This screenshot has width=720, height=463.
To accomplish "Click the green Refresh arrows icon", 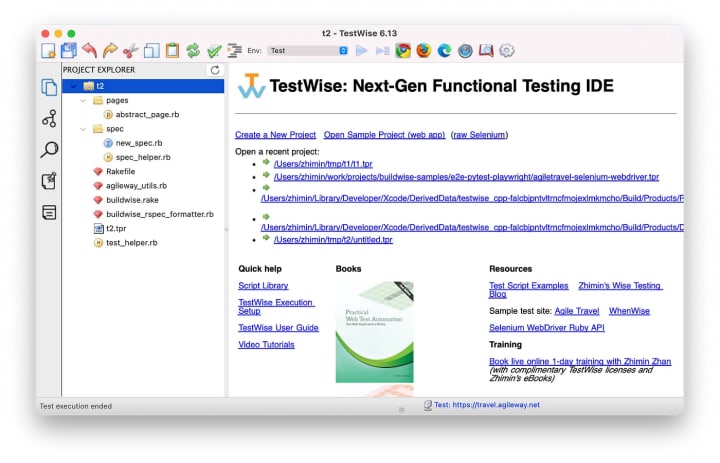I will point(193,51).
